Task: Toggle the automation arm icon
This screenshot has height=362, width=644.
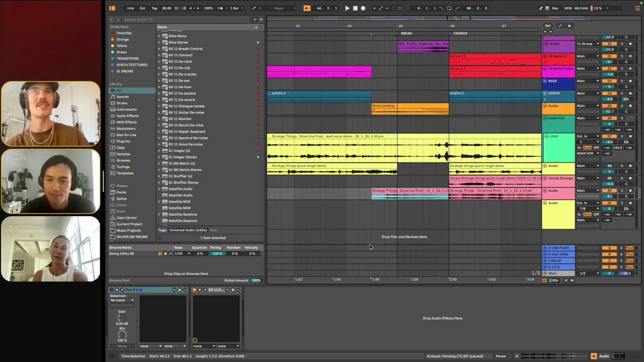Action: pos(380,8)
